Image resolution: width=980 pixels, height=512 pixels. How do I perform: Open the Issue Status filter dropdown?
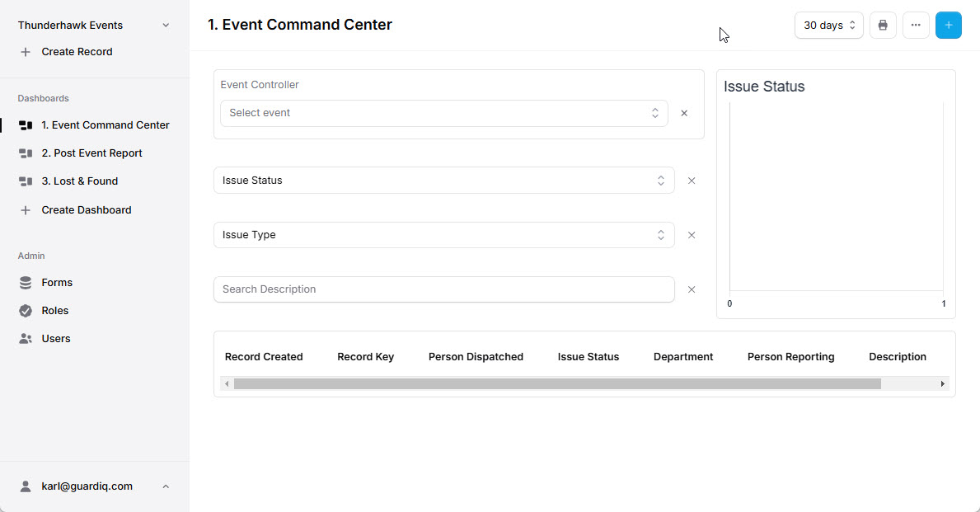(x=443, y=181)
